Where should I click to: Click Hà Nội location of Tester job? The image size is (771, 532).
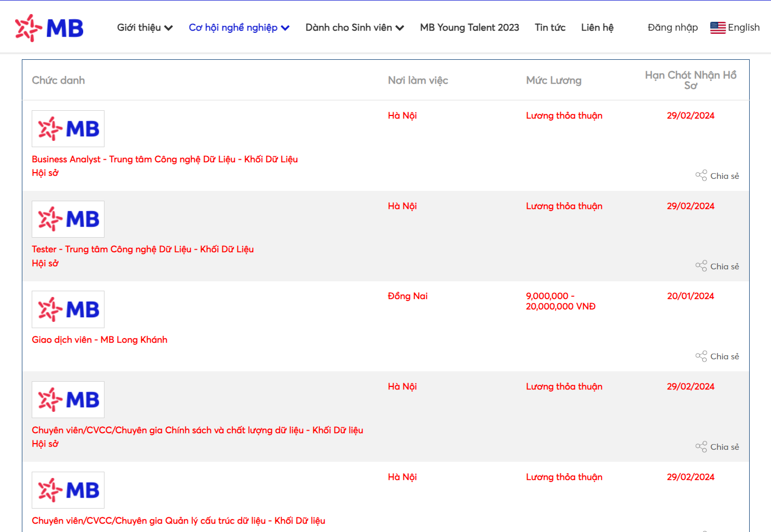[402, 206]
